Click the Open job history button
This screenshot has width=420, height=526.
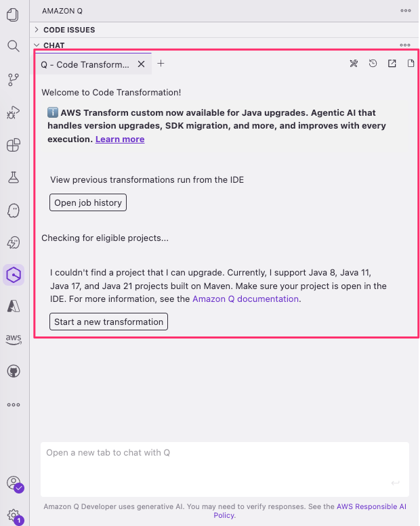pos(88,202)
